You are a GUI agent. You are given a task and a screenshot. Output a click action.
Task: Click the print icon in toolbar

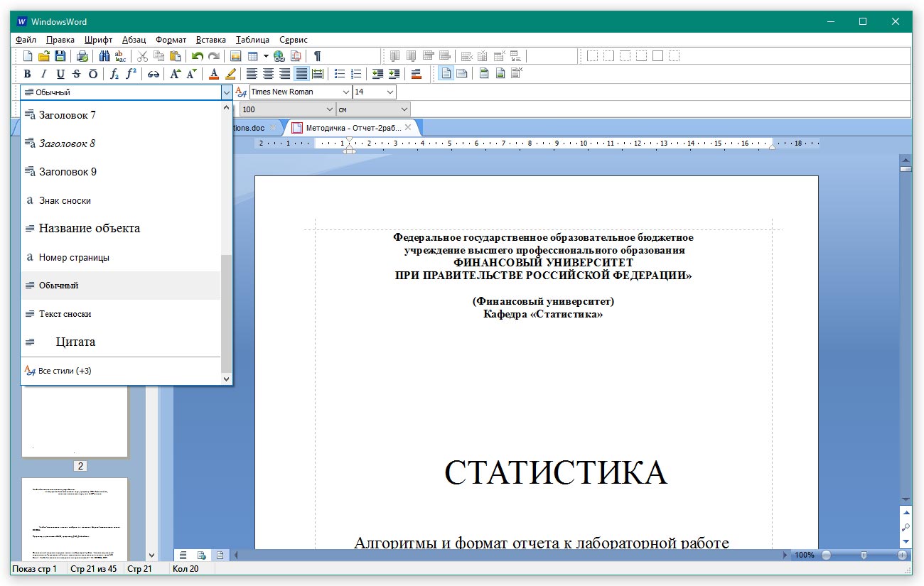click(82, 56)
